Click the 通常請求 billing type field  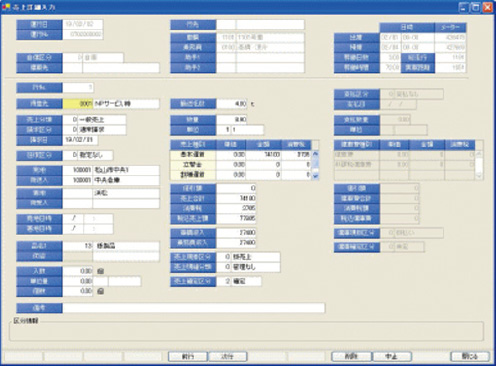pyautogui.click(x=102, y=130)
